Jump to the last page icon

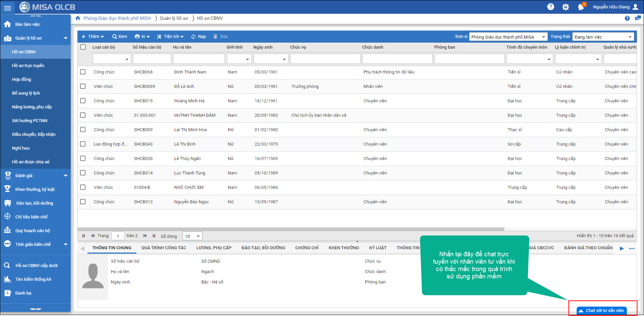[x=154, y=236]
